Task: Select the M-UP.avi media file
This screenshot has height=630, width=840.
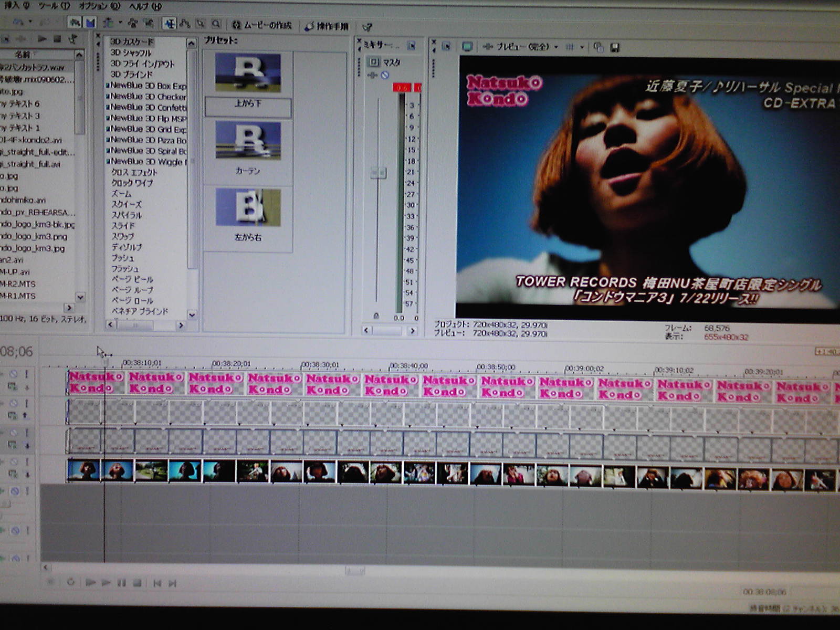Action: click(15, 271)
